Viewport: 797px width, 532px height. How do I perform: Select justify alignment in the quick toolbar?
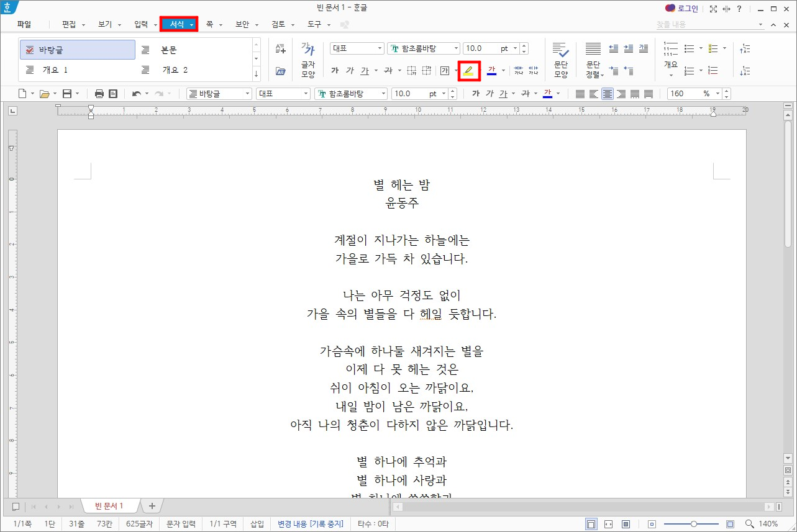tap(580, 94)
